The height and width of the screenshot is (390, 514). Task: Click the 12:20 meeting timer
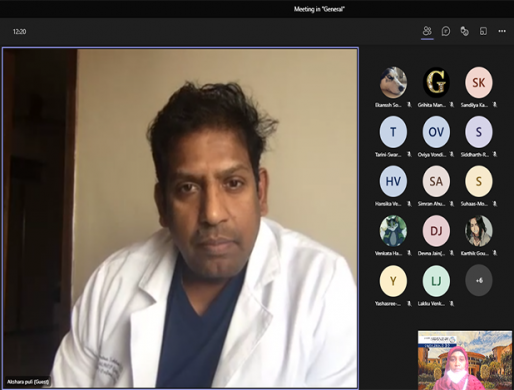click(19, 31)
